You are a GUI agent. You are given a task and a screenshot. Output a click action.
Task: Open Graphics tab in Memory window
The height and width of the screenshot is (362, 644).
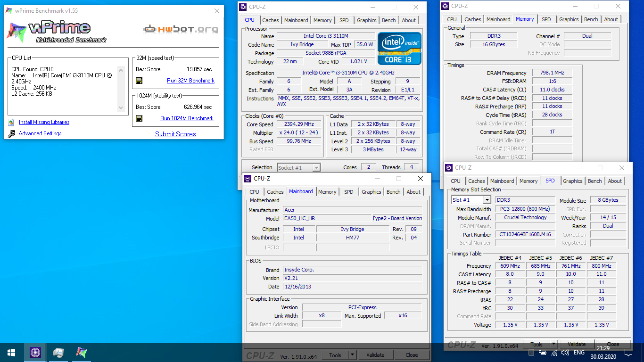(x=569, y=19)
